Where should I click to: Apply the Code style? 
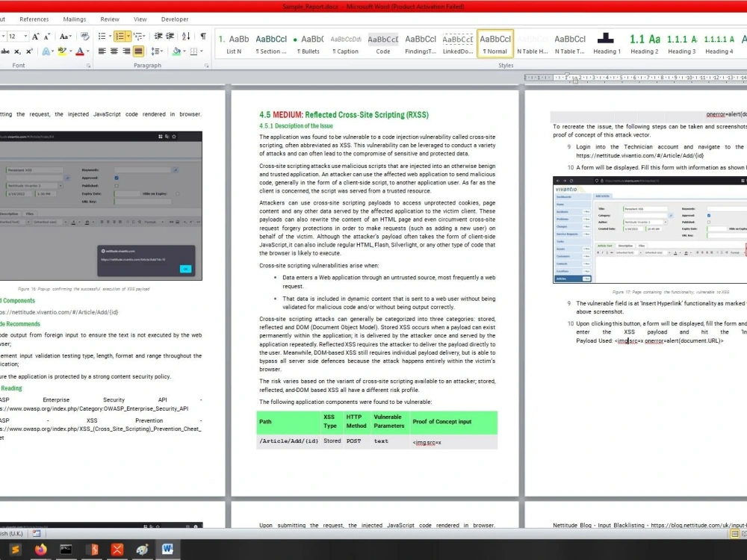[383, 44]
